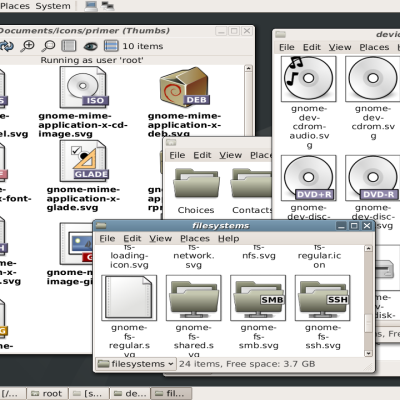Screen dimensions: 400x400
Task: Expand the filesystems location dropdown
Action: coord(136,364)
